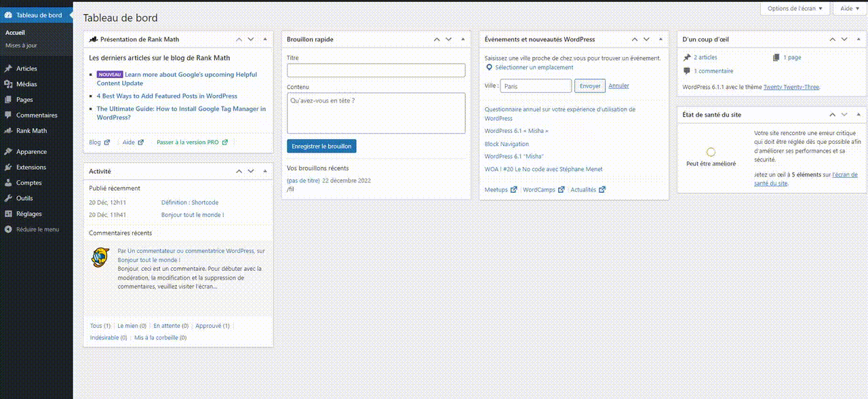This screenshot has width=868, height=399.
Task: Click the Articles pushpin icon in sidebar
Action: click(x=8, y=69)
